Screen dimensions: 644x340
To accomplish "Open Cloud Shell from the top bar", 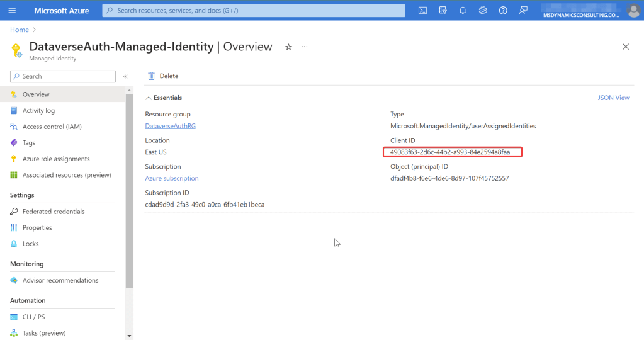I will pos(423,11).
